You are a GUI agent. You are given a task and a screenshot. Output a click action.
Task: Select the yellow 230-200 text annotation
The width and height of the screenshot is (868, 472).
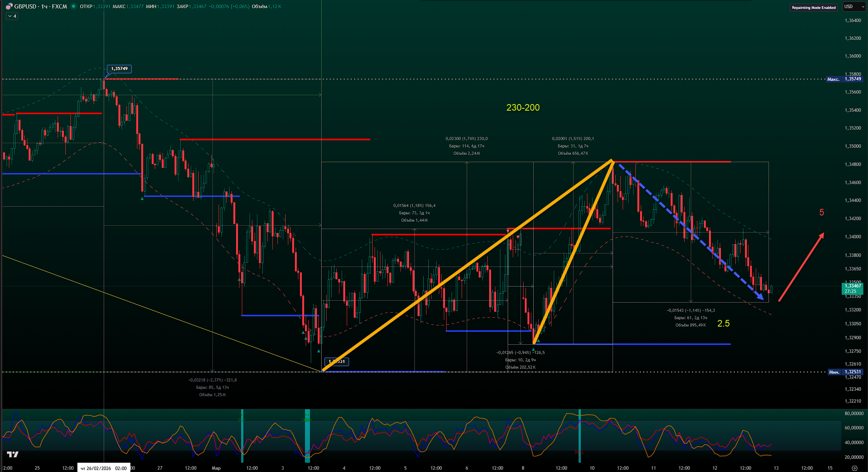click(523, 108)
